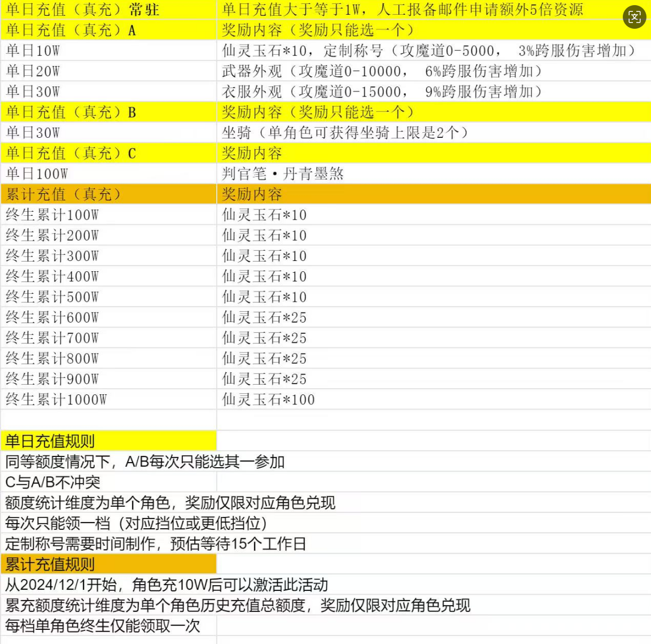Select the 定制称号需要时间制作 rule line
Viewport: 651px width, 644px height.
click(x=156, y=544)
